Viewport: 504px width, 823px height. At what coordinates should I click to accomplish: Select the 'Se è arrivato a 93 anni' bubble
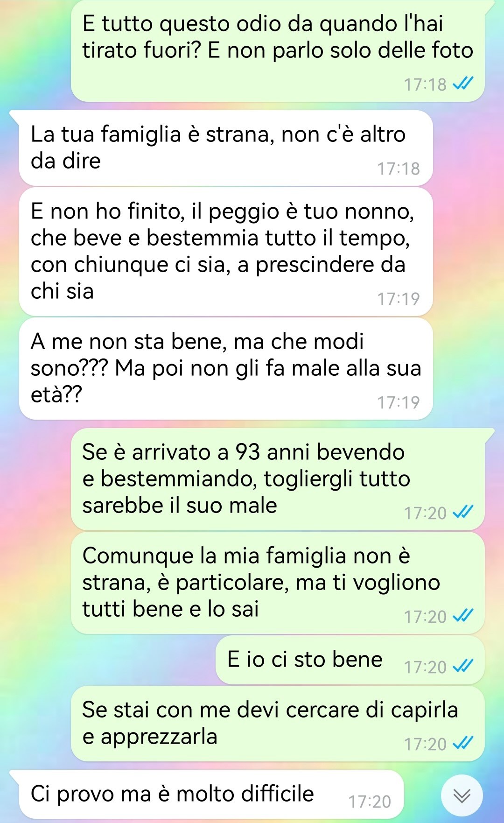[x=278, y=479]
